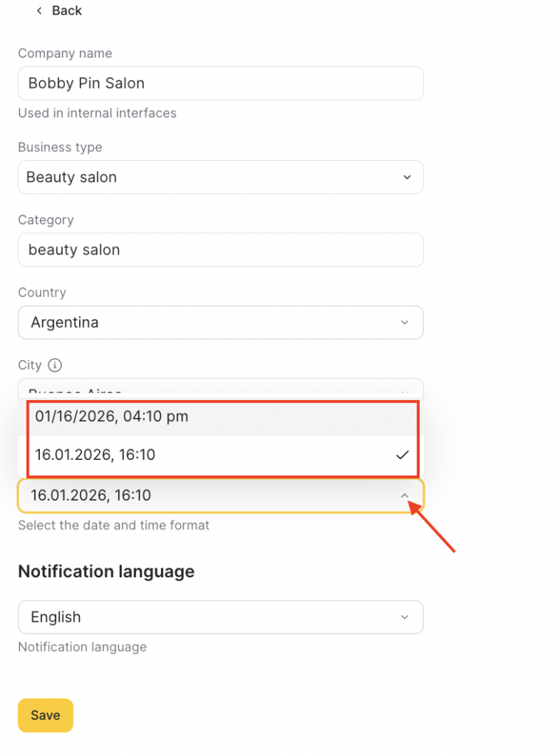Open the Country dropdown showing Argentina
This screenshot has width=560, height=756.
(x=220, y=323)
